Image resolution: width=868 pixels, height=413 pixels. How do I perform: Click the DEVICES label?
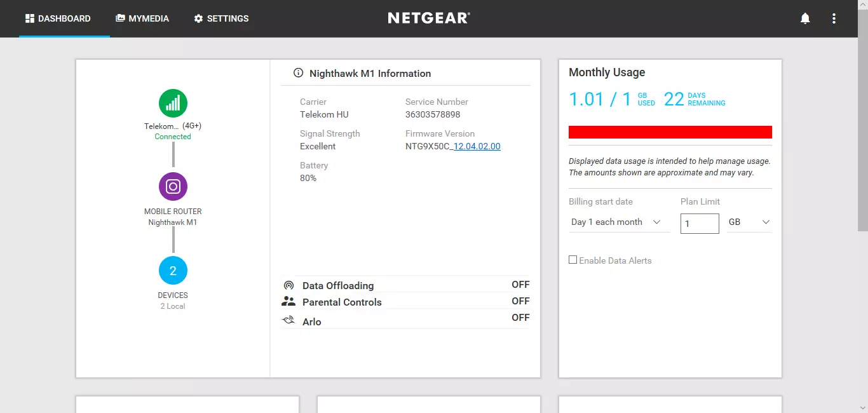pyautogui.click(x=173, y=295)
